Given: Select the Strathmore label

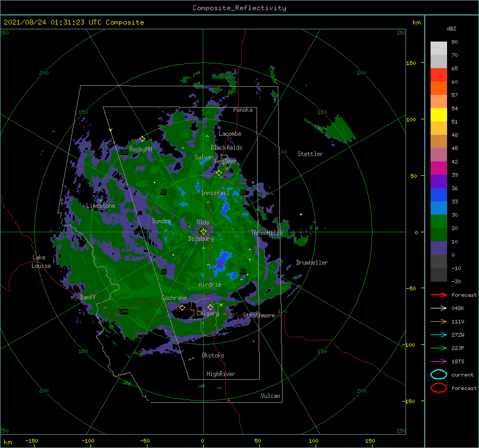Looking at the screenshot, I should (259, 315).
